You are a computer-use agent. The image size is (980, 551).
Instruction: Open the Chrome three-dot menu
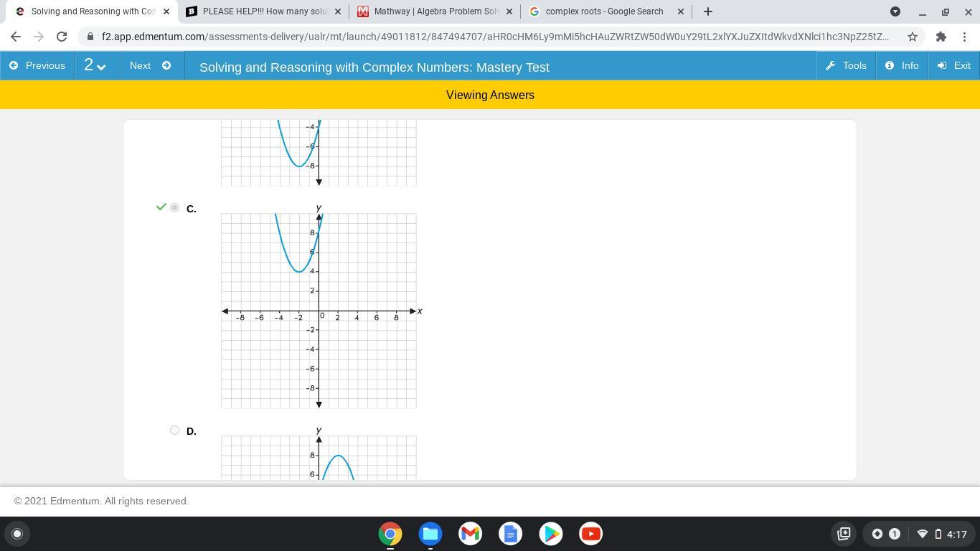964,37
